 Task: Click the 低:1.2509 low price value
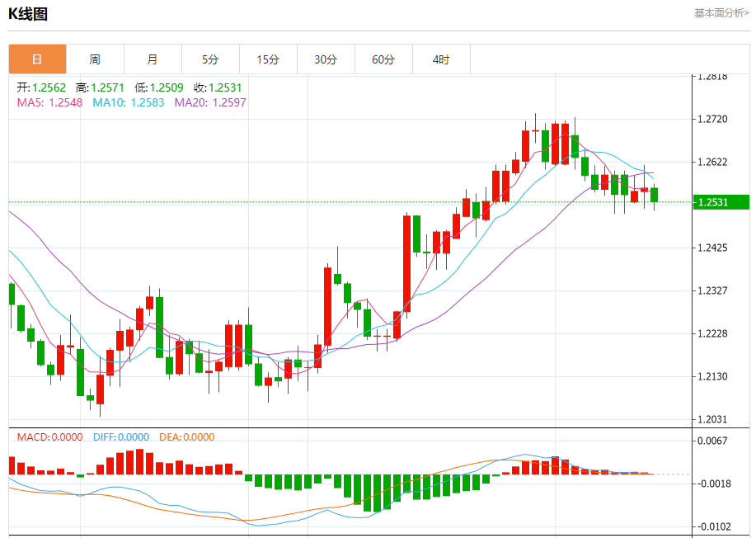(158, 87)
